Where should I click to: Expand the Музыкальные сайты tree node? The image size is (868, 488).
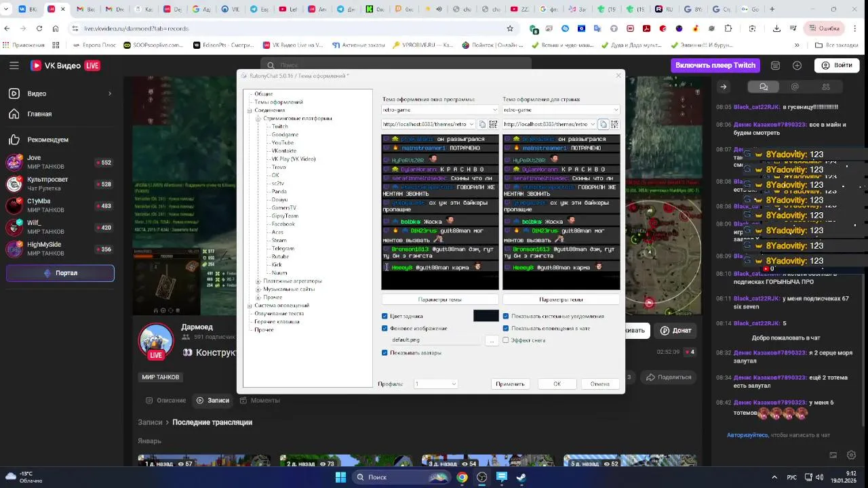[258, 289]
